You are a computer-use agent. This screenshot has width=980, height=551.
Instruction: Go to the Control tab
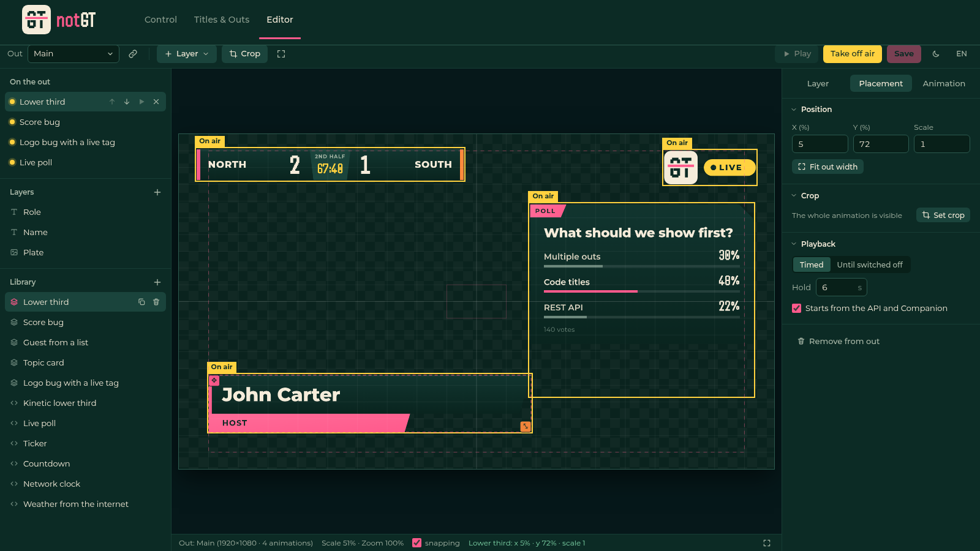160,20
